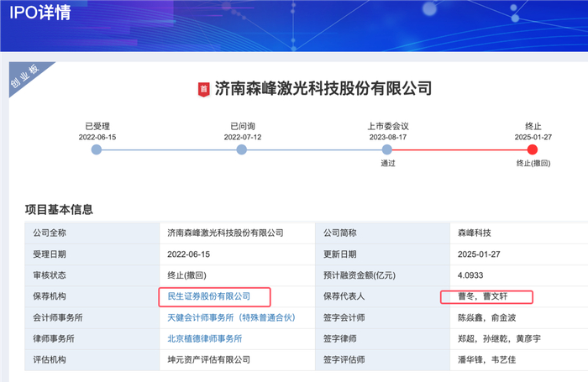Click the 签字律师 names 郑超，孙继乾，黄彦宇
The image size is (588, 382).
click(499, 339)
